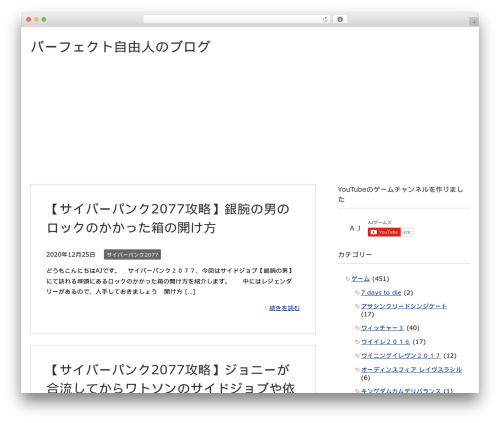Click the YouTubeのゲームチャンネルを作りました heading
The width and height of the screenshot is (500, 423).
(400, 194)
